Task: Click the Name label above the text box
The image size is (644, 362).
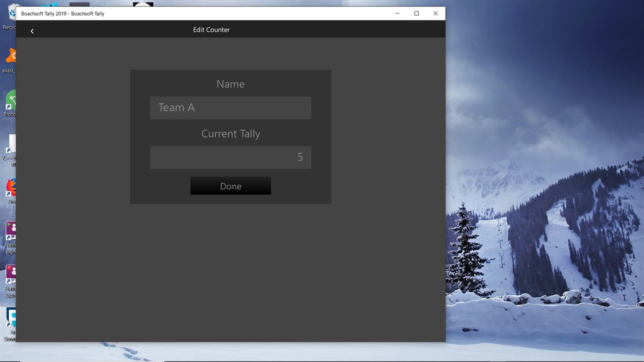Action: pyautogui.click(x=230, y=84)
